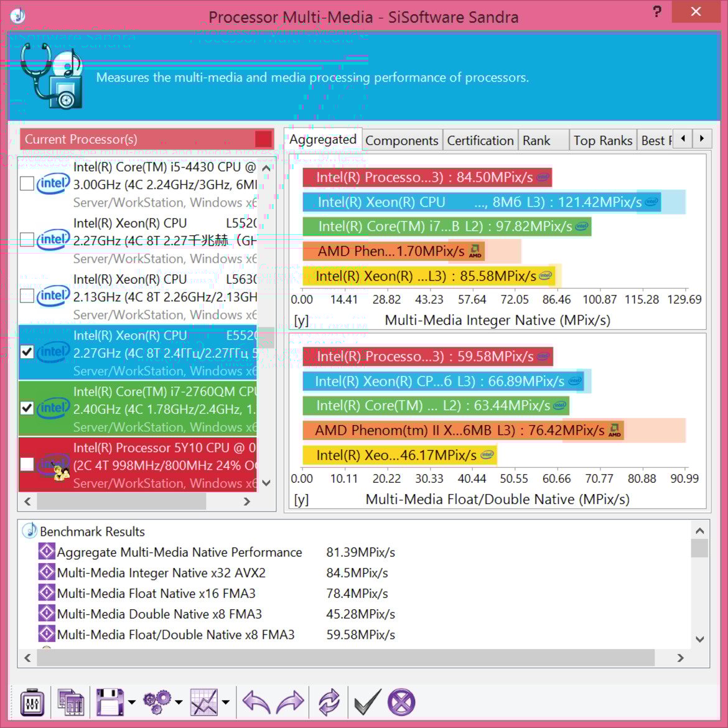The width and height of the screenshot is (728, 728).
Task: Open the dropdown arrow beside the save icon
Action: coord(132,702)
